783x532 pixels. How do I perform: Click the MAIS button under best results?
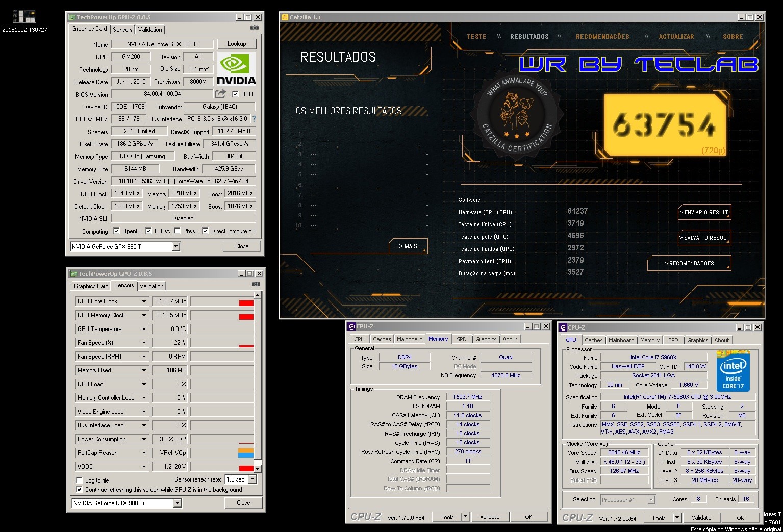click(408, 246)
